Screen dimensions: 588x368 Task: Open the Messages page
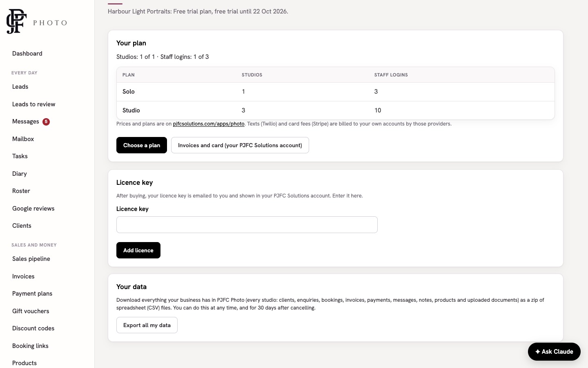26,121
